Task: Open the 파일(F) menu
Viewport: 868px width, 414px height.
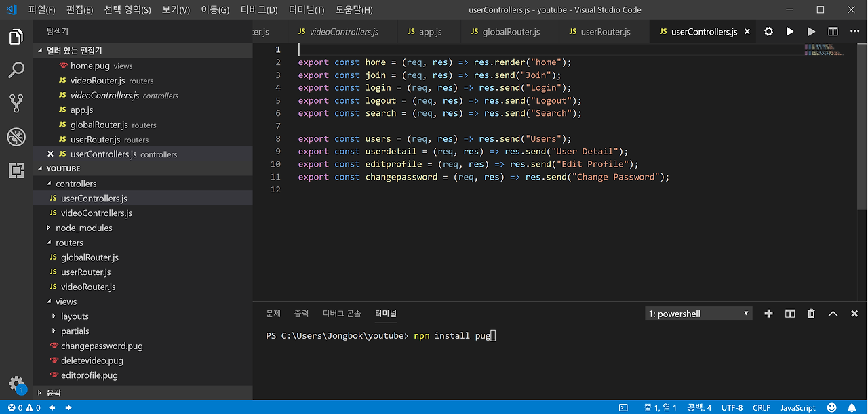Action: pos(42,10)
